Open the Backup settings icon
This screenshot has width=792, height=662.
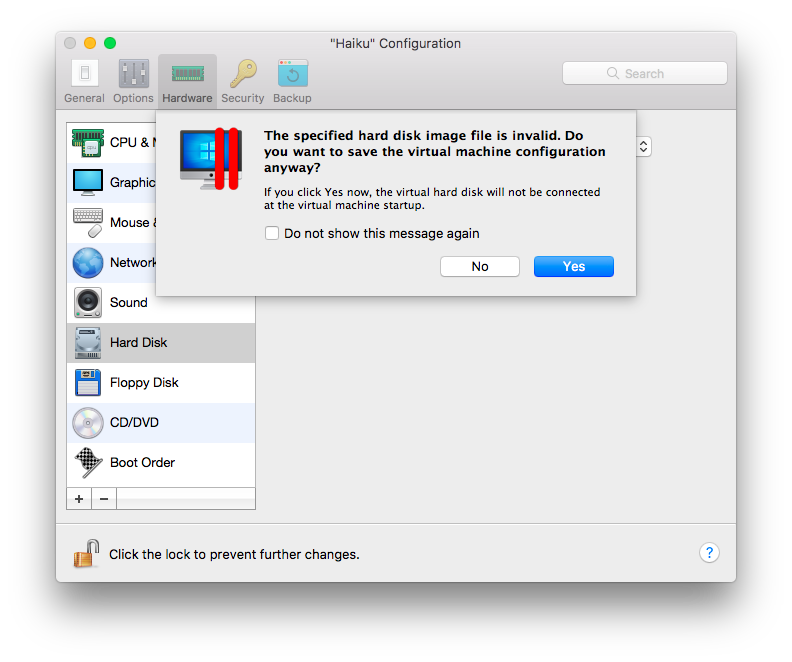tap(292, 81)
